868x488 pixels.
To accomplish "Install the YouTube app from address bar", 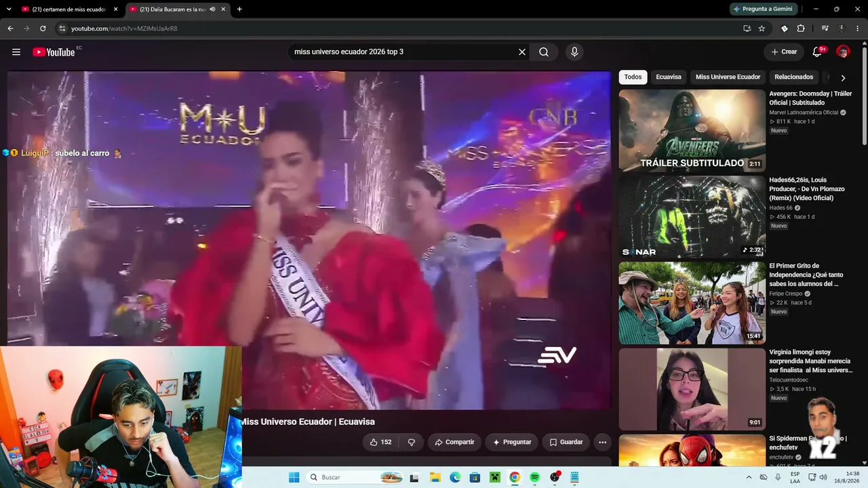I will (x=747, y=28).
